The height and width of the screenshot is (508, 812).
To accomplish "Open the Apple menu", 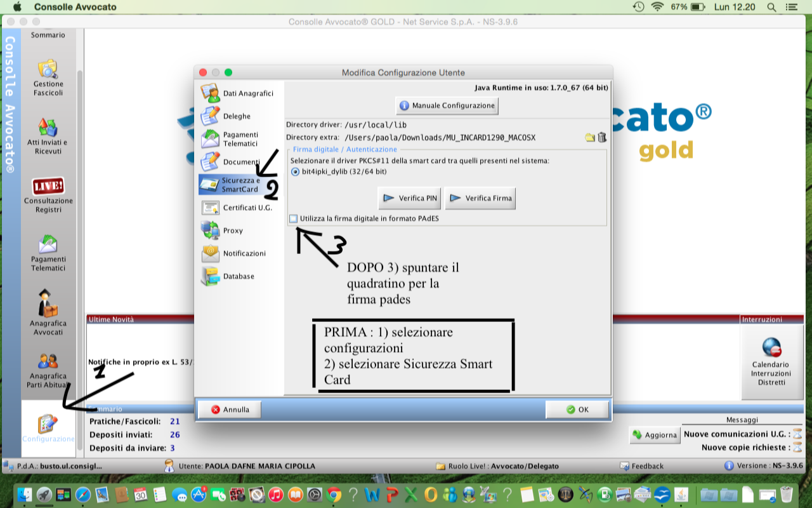I will point(17,7).
